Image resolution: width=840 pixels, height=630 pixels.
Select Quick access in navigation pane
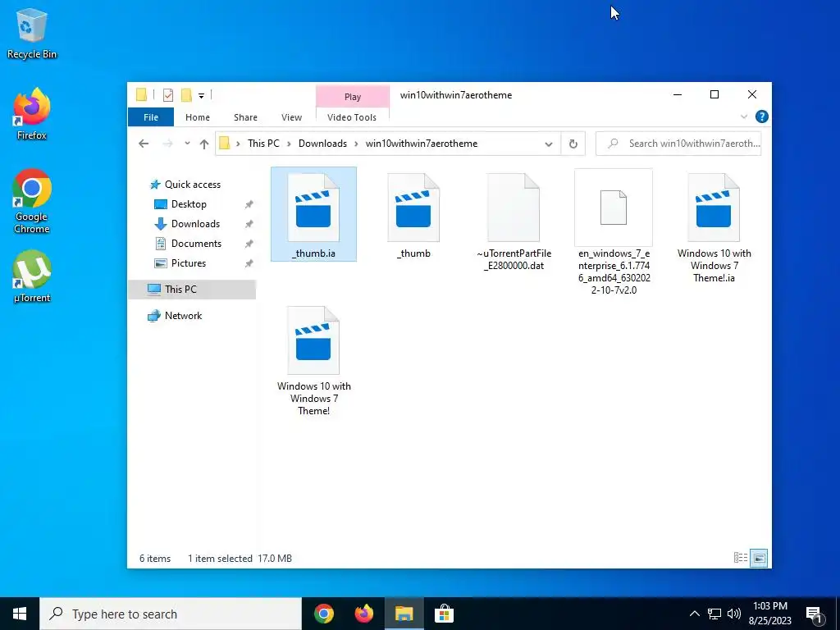(192, 185)
